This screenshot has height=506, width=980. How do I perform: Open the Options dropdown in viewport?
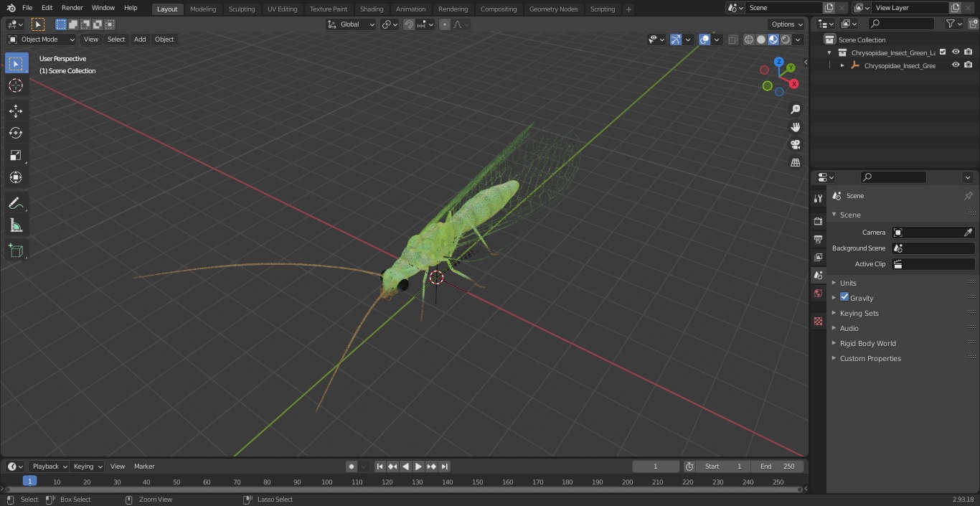pos(787,24)
